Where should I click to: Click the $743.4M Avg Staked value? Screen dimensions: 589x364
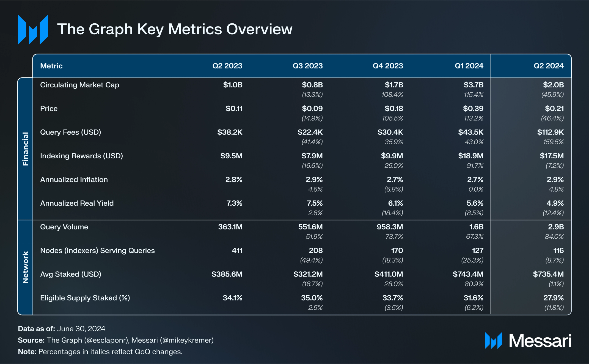(468, 274)
